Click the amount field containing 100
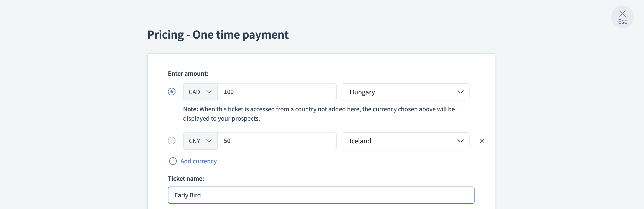644x209 pixels. (277, 92)
